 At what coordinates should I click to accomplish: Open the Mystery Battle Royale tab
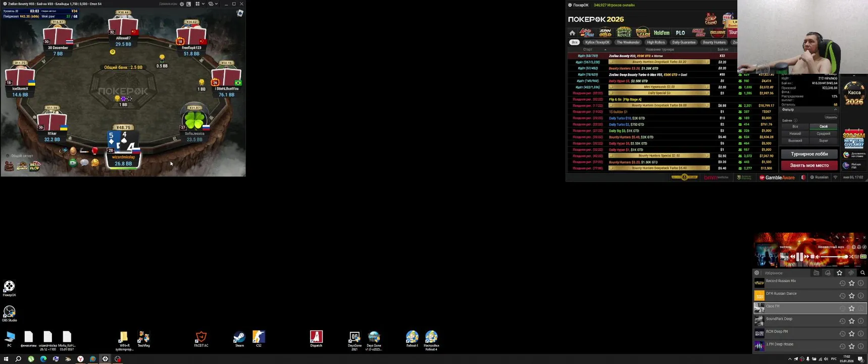(x=624, y=33)
